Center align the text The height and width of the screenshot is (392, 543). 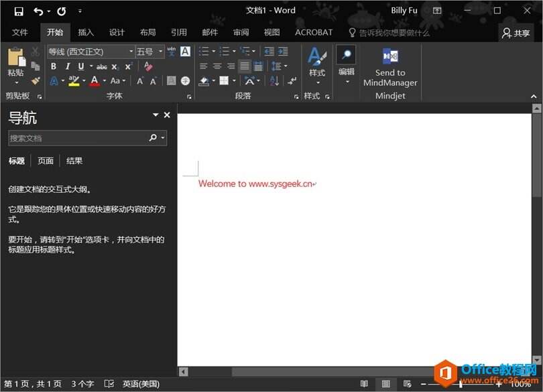pos(217,66)
